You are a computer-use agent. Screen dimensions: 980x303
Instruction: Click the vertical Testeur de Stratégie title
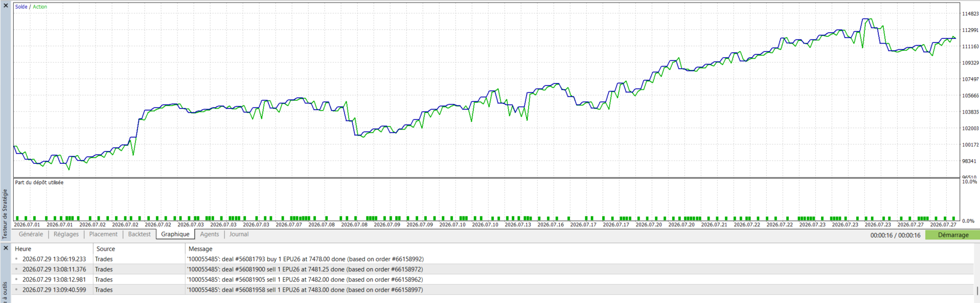pos(6,213)
